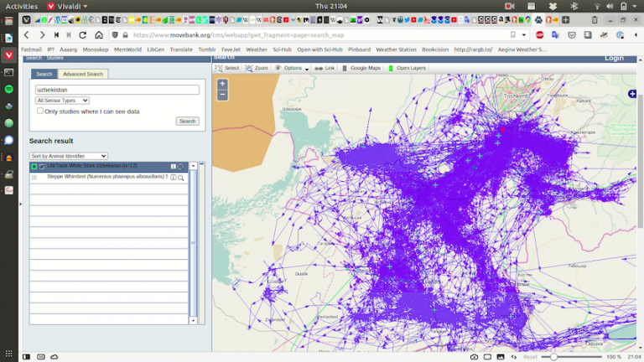This screenshot has height=362, width=644.
Task: Show info for LifeTrack White Stork study
Action: (174, 167)
